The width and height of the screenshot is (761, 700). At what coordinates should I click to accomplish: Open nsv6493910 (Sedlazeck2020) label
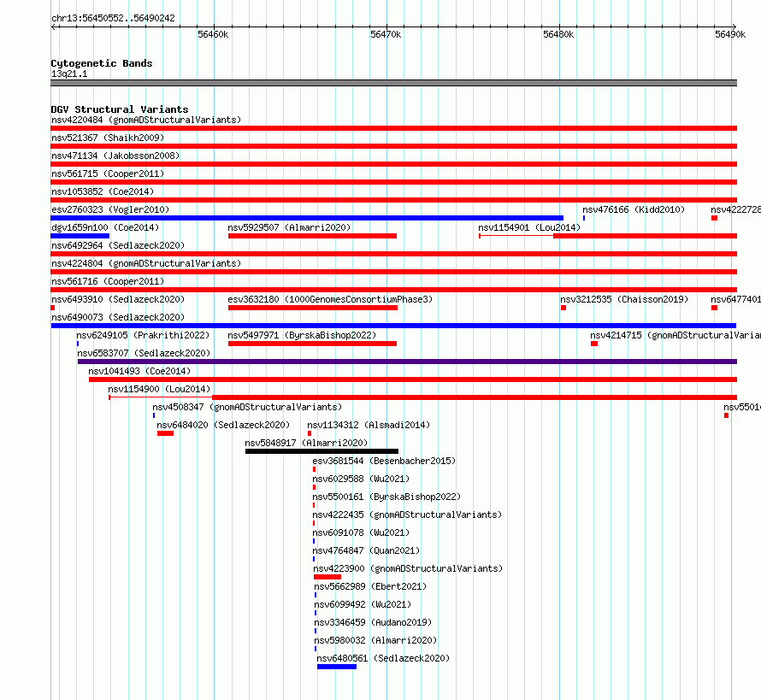coord(118,299)
